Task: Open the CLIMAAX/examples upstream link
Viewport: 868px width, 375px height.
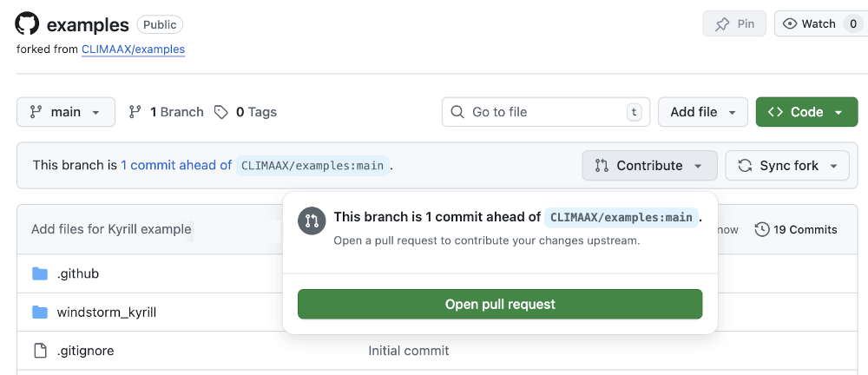Action: 133,49
